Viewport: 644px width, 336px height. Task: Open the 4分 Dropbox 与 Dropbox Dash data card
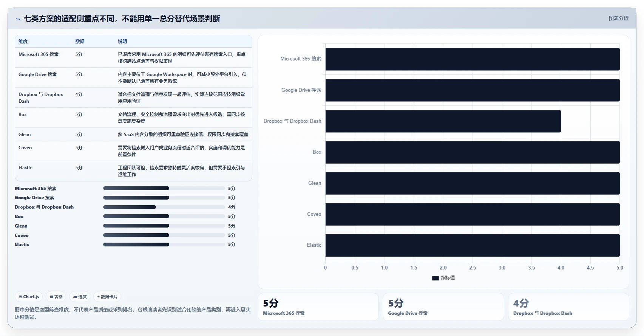[x=568, y=307]
